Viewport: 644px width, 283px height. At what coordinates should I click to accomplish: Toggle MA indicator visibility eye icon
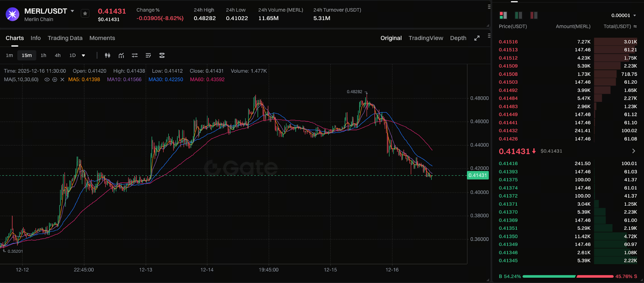pos(47,80)
